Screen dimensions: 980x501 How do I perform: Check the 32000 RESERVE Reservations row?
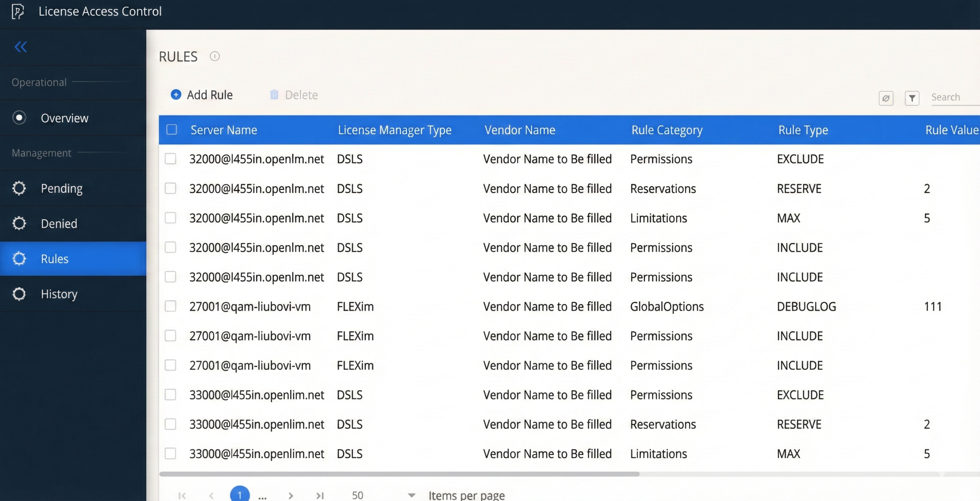pos(170,188)
